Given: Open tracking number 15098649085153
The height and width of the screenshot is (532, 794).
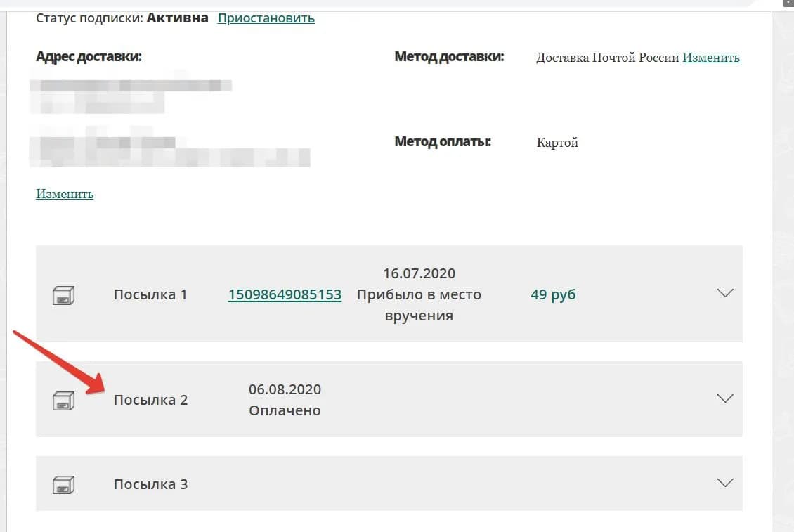Looking at the screenshot, I should (285, 295).
